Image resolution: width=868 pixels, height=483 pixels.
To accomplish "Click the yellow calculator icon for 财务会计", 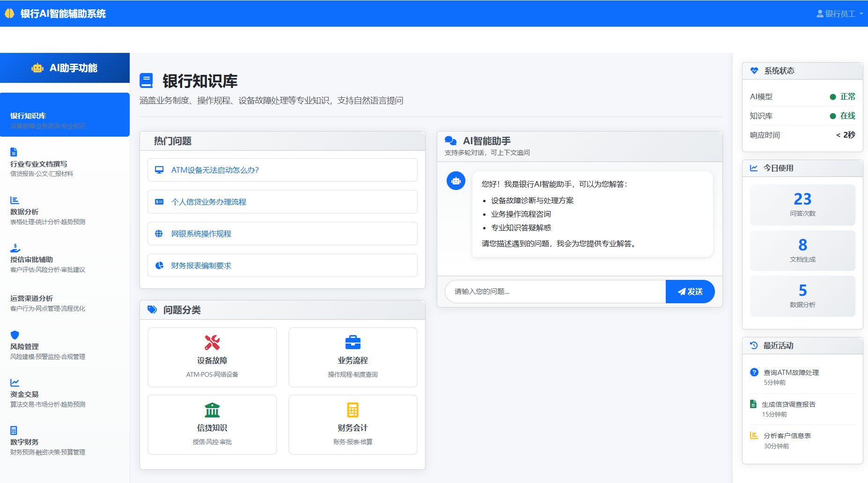I will [353, 410].
